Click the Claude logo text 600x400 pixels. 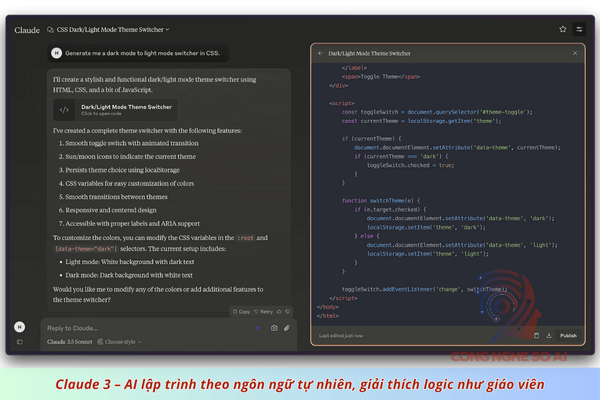pyautogui.click(x=27, y=30)
